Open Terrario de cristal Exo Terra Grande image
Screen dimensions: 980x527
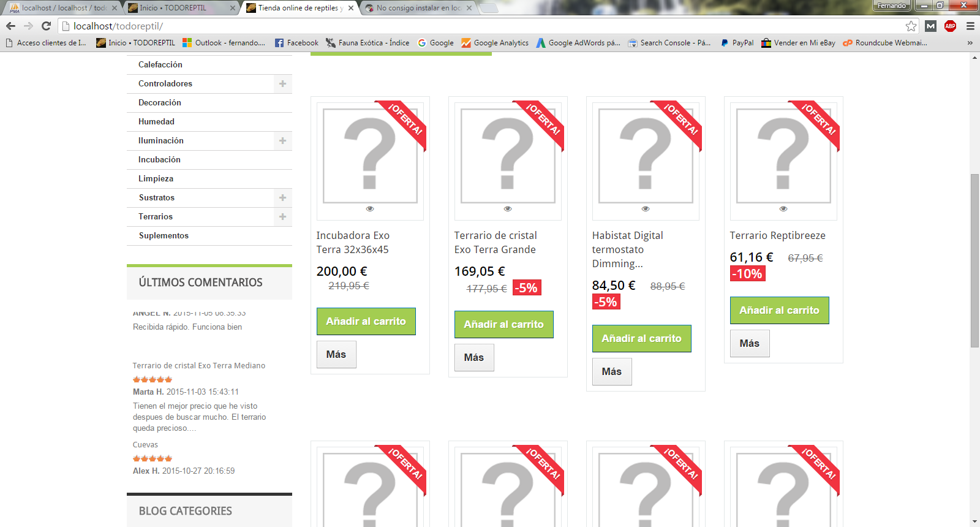coord(508,156)
